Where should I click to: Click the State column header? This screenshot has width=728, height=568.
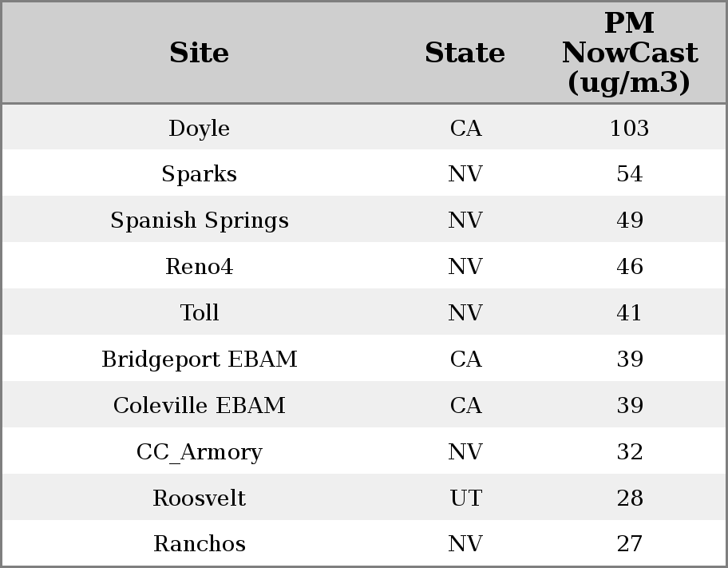tap(465, 54)
